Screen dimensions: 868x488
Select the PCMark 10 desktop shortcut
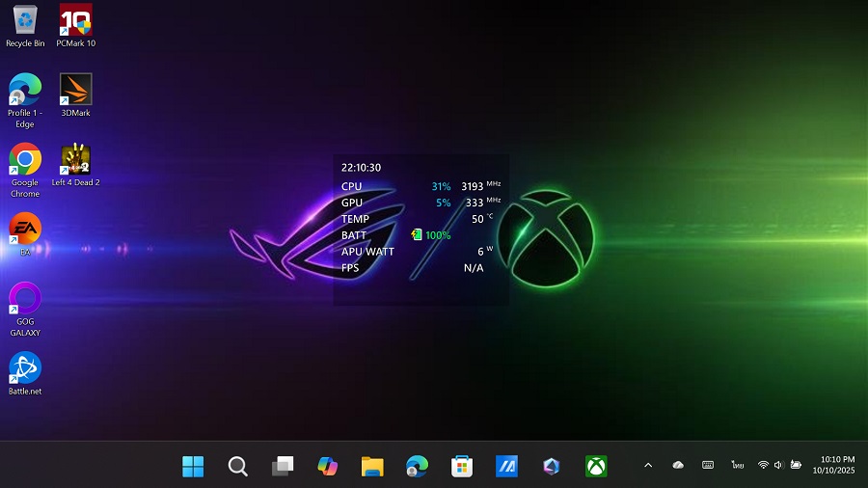pos(76,21)
